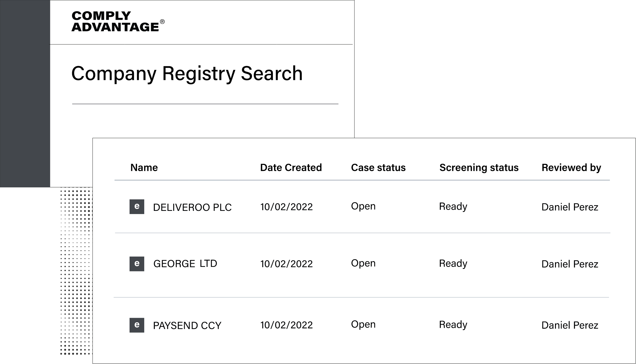Click Open case status for DELIVEROO PLC
The height and width of the screenshot is (364, 636).
click(x=363, y=206)
